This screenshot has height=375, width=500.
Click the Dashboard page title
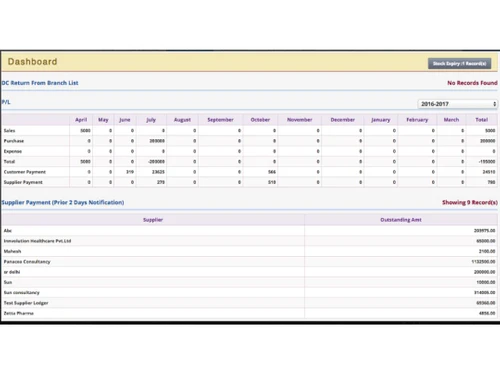(32, 62)
